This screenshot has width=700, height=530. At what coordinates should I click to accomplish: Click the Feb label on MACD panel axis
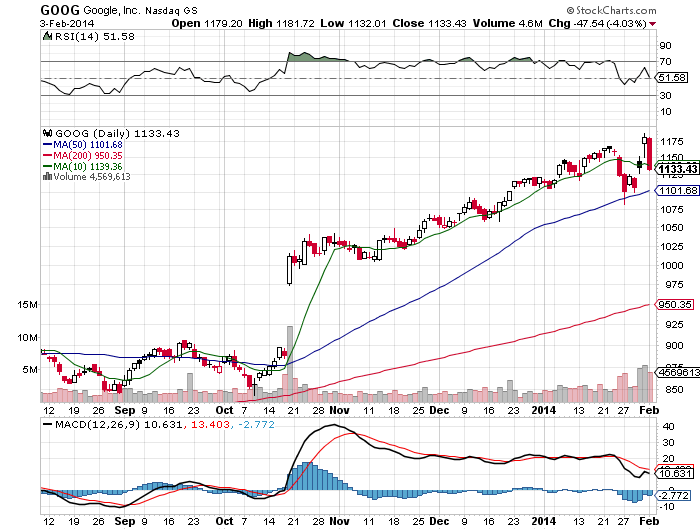click(649, 521)
